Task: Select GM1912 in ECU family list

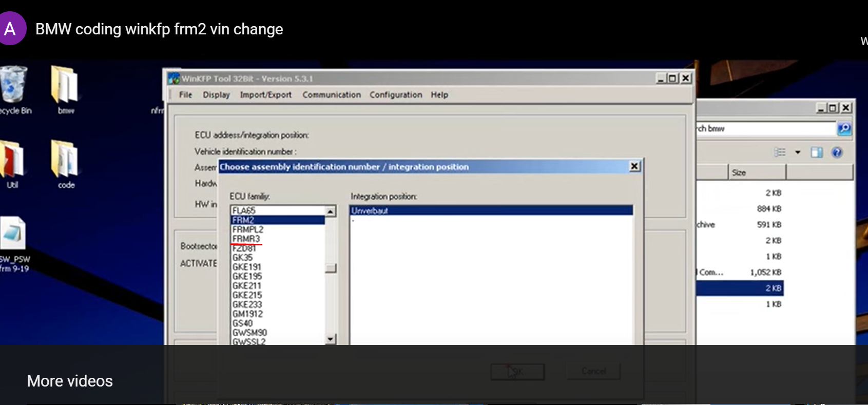Action: (278, 314)
